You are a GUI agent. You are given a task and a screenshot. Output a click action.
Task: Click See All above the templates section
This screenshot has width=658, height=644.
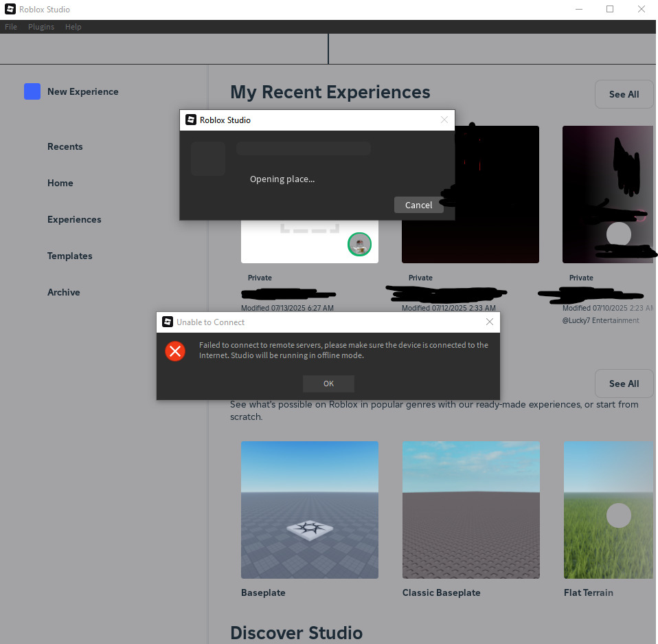624,384
